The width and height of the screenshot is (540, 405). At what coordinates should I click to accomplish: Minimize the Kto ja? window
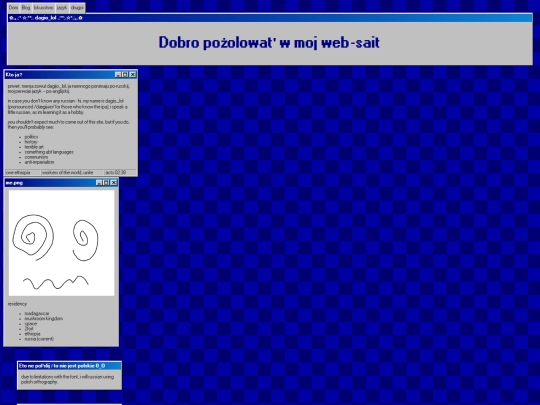[118, 74]
